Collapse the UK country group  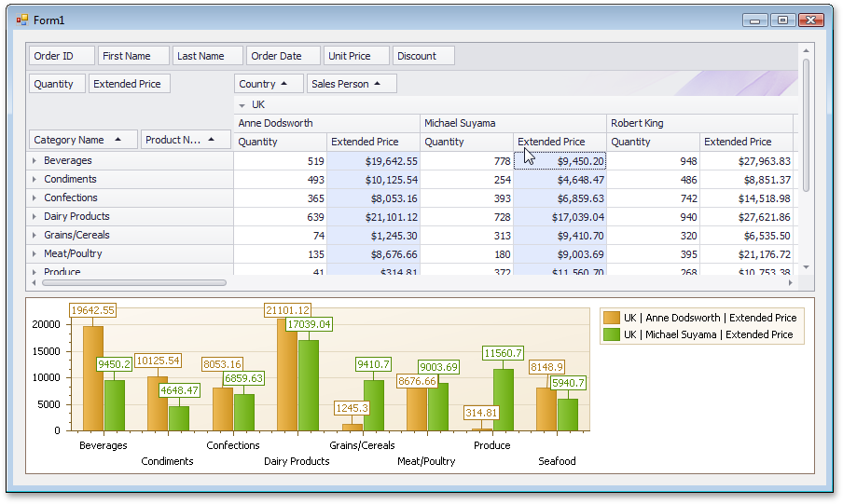tap(242, 105)
